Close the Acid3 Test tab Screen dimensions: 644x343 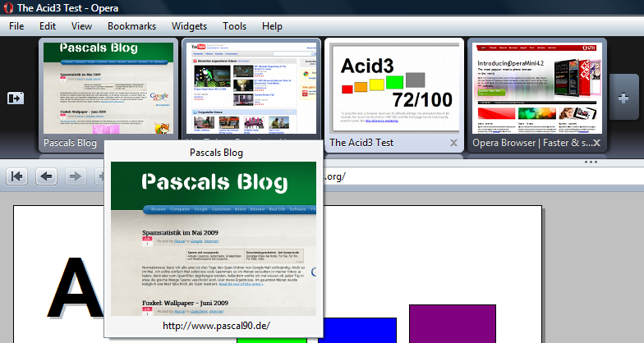point(454,143)
